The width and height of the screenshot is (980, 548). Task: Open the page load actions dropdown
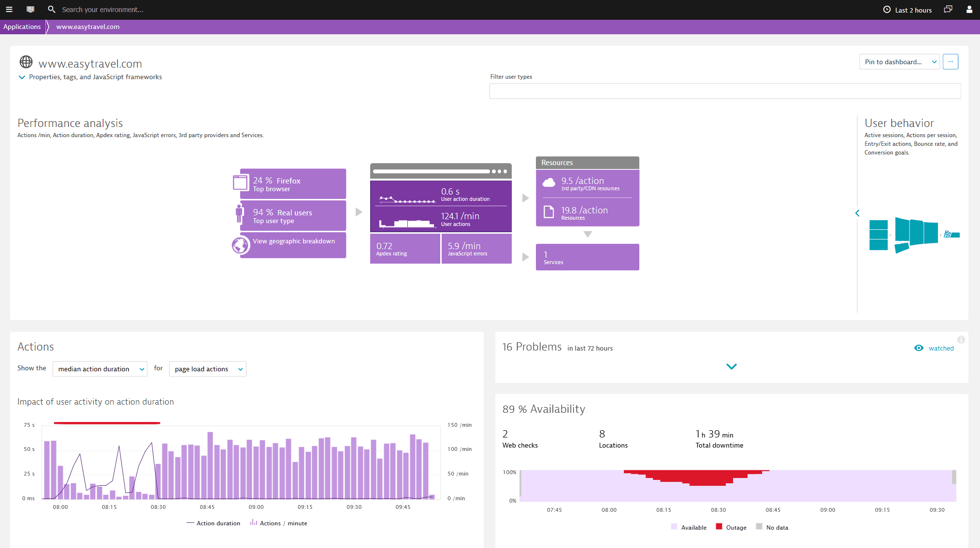tap(208, 369)
